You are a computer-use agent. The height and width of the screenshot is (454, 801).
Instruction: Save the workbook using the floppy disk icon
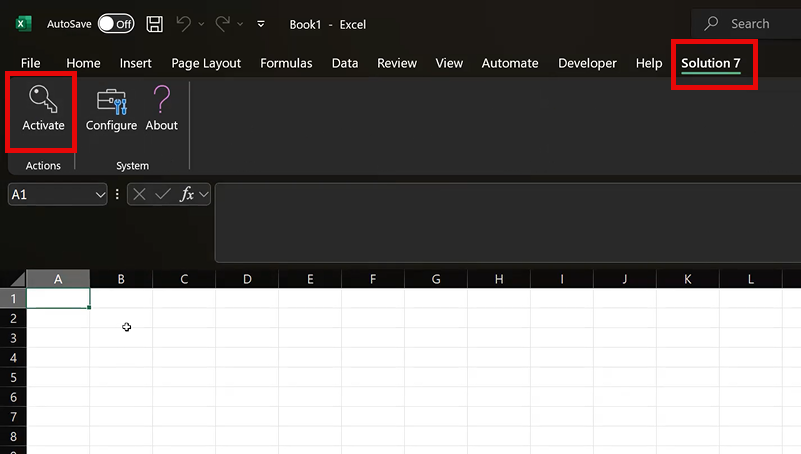coord(154,23)
